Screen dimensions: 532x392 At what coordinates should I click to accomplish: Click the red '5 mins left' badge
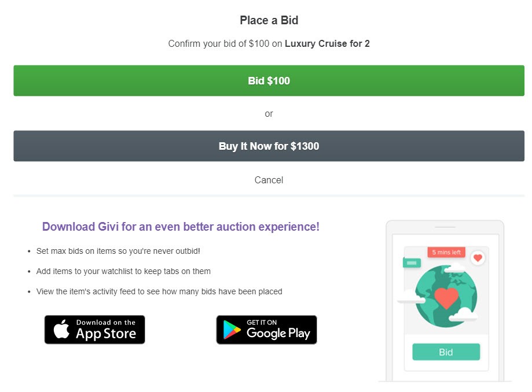pyautogui.click(x=446, y=252)
